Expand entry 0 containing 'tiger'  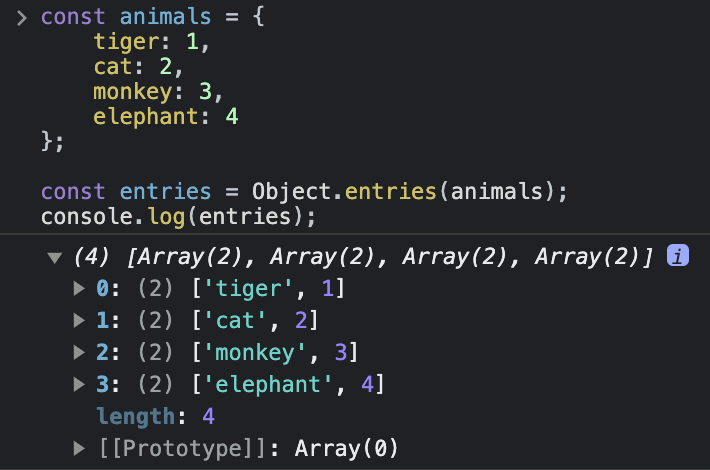tap(79, 288)
